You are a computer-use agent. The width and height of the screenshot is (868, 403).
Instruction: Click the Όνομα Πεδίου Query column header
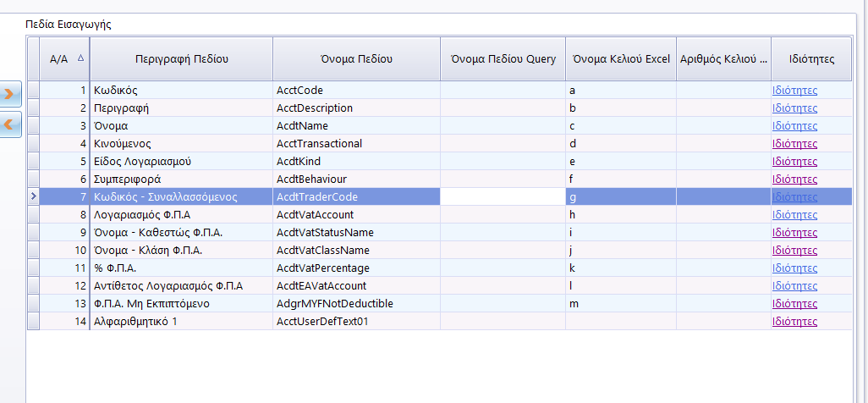point(503,59)
